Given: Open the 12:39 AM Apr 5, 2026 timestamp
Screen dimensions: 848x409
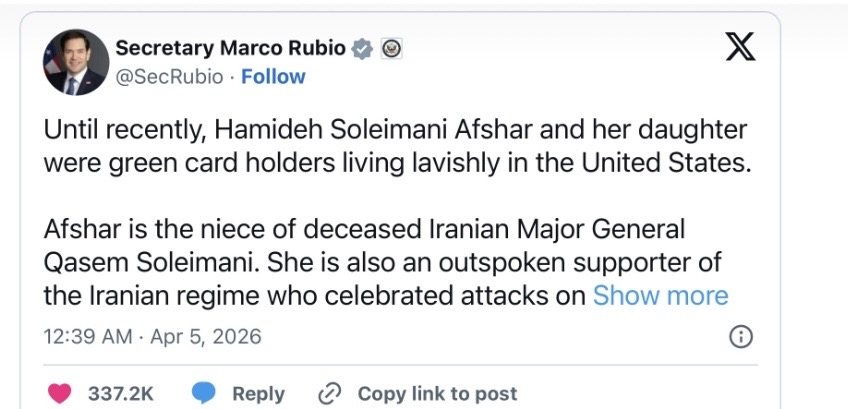Looking at the screenshot, I should click(153, 336).
